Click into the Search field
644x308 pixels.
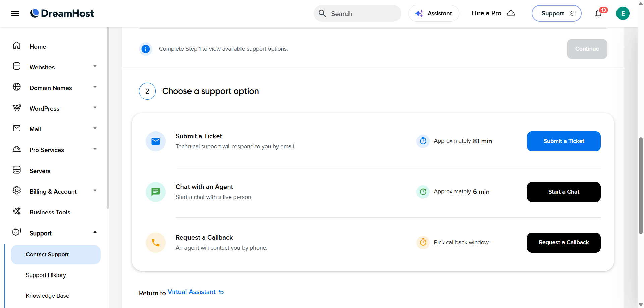pos(358,13)
